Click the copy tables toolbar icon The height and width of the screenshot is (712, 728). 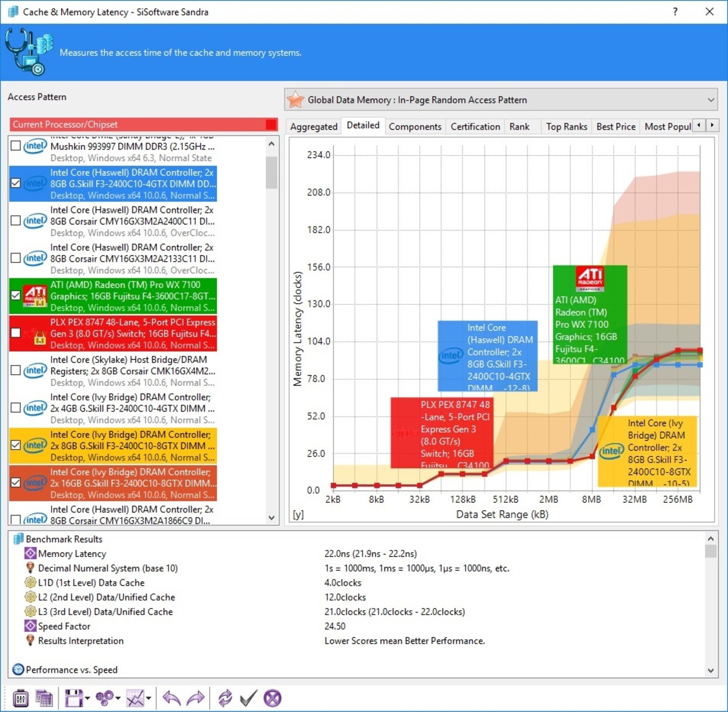[44, 698]
